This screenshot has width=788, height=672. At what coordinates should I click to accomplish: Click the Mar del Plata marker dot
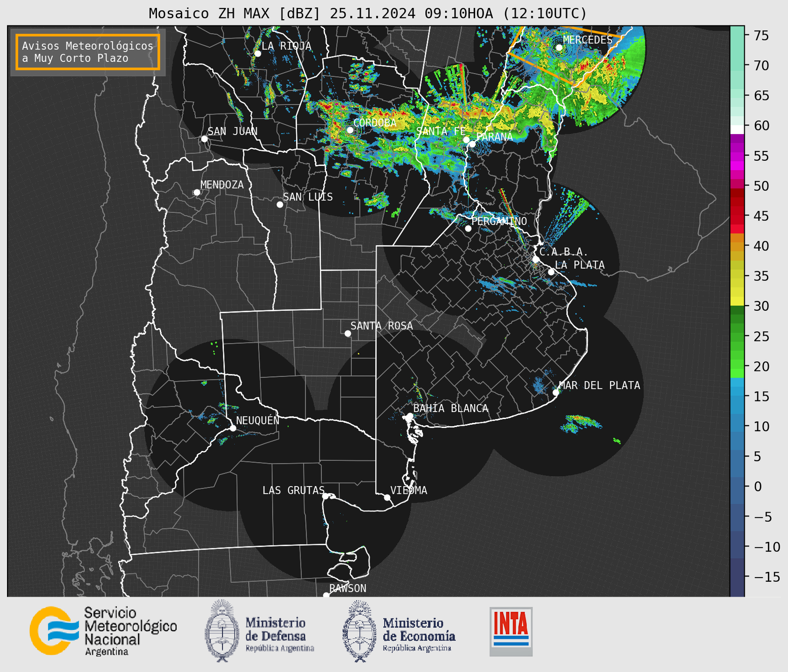pos(555,393)
